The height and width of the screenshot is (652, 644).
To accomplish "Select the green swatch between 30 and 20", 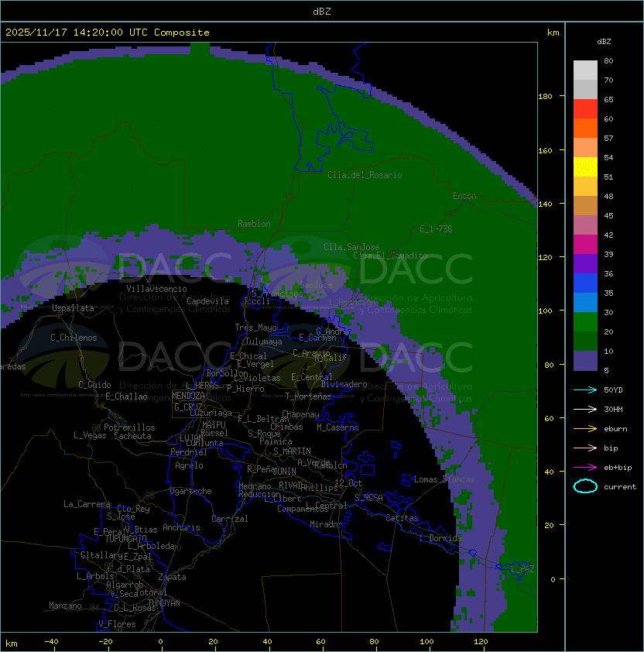I will [585, 322].
